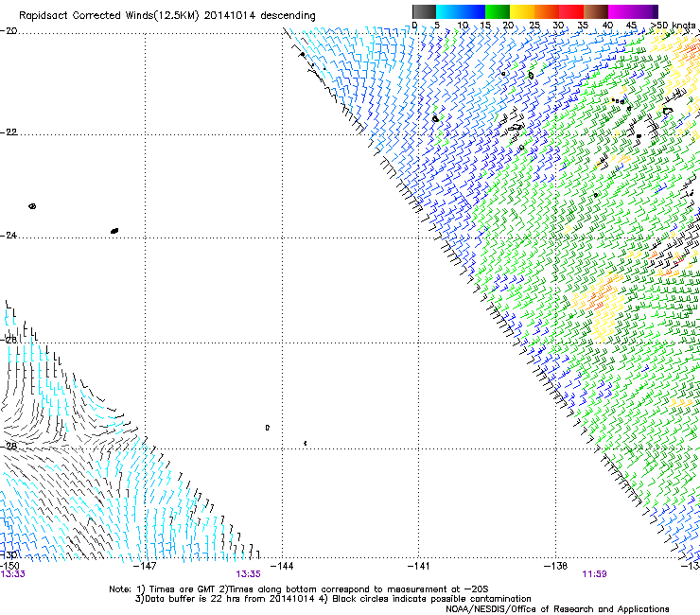
Task: Click the orange 25-30 knots color segment
Action: click(x=547, y=11)
